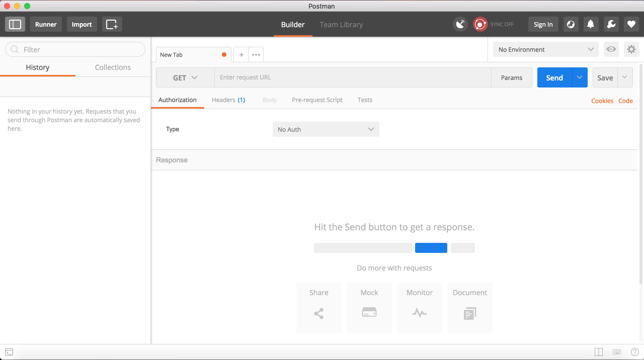Image resolution: width=644 pixels, height=360 pixels.
Task: Toggle SYNC OFF status
Action: point(502,24)
